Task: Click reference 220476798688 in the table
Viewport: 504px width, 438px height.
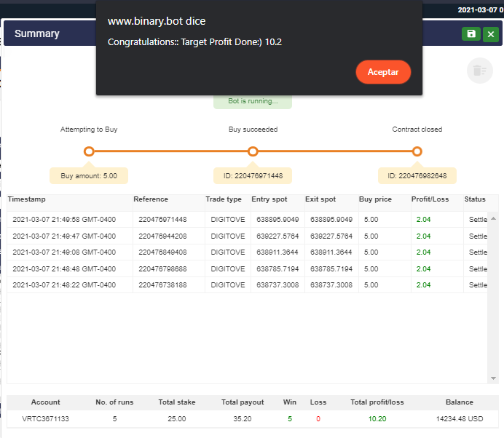Action: click(162, 269)
